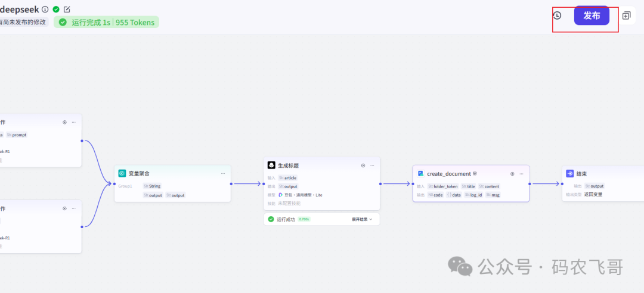Click the 未配置技能 skills text
The image size is (644, 293).
click(289, 203)
